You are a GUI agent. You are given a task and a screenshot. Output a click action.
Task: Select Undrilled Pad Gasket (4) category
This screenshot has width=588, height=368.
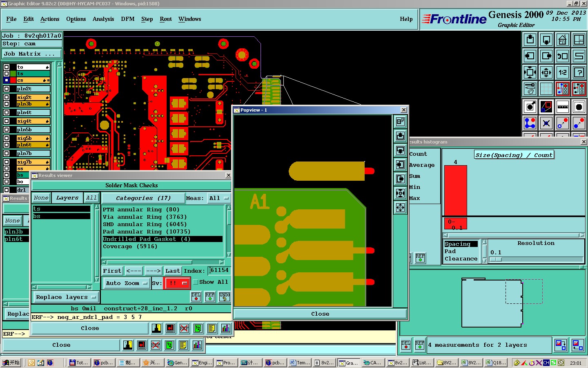pos(163,239)
